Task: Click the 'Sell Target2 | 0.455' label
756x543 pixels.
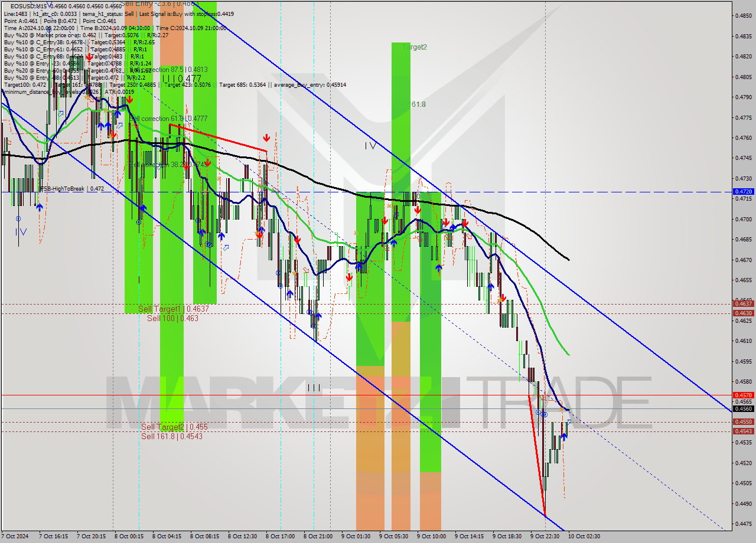Action: 174,427
